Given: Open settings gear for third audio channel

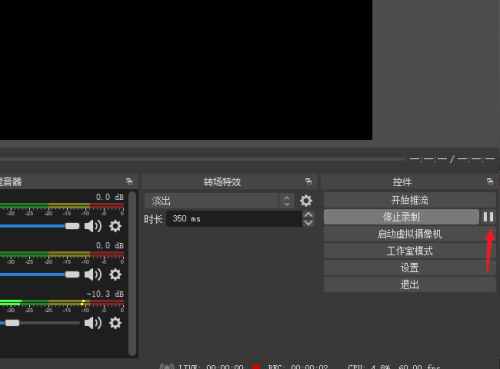Looking at the screenshot, I should coord(115,323).
